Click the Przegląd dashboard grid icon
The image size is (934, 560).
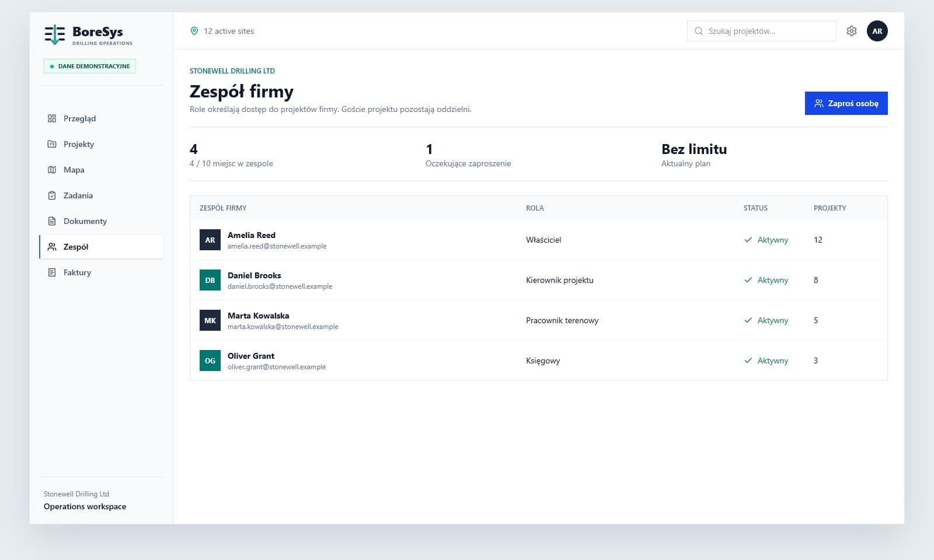(x=52, y=118)
